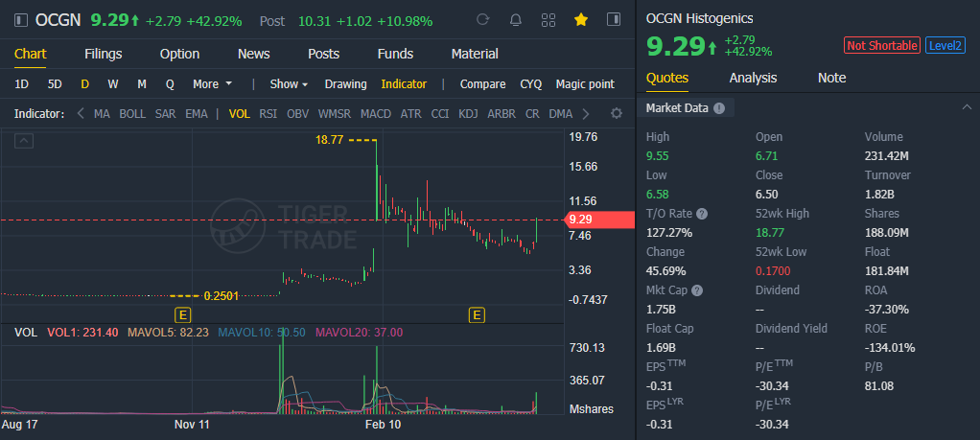The image size is (980, 440).
Task: Select the RSI indicator
Action: point(268,114)
